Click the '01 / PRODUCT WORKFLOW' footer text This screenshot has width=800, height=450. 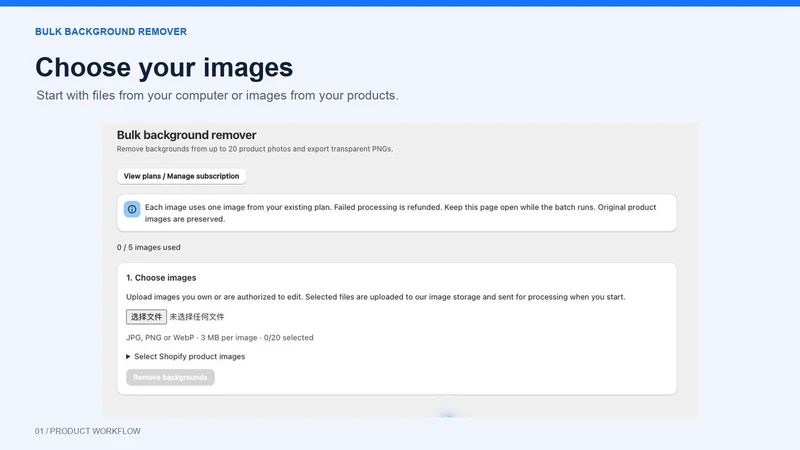pos(88,431)
